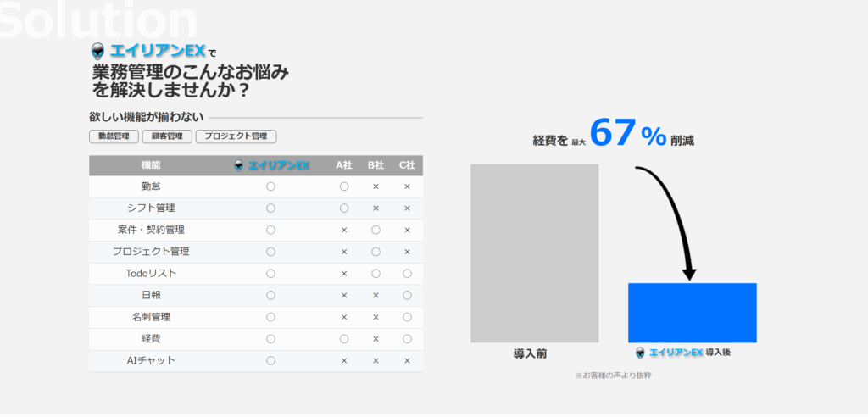The width and height of the screenshot is (868, 417).
Task: Click エイリアンEX column header in the table
Action: (x=278, y=165)
